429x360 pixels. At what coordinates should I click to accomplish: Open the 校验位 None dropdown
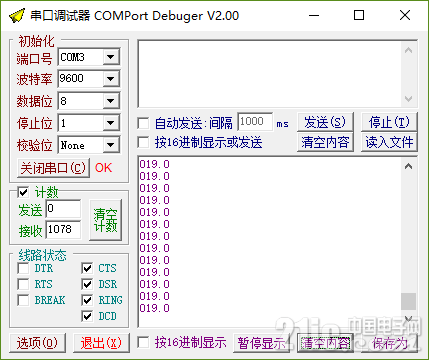tap(111, 145)
